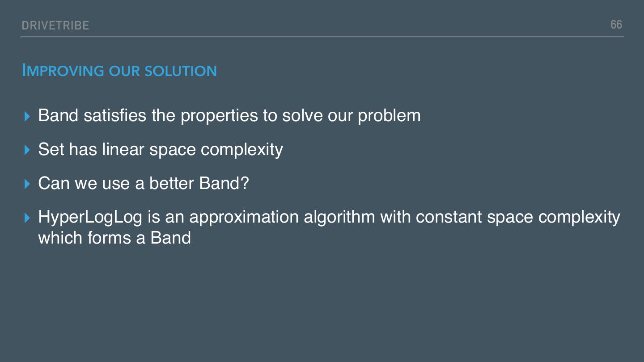Select the "Improving our solution" slide title
The image size is (644, 362).
(119, 71)
